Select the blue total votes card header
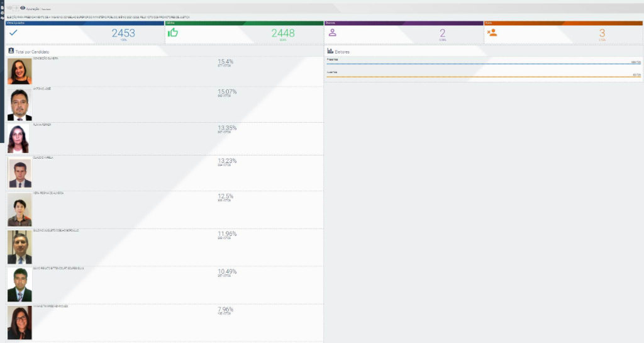Viewport: 644px width, 343px height. [x=85, y=23]
